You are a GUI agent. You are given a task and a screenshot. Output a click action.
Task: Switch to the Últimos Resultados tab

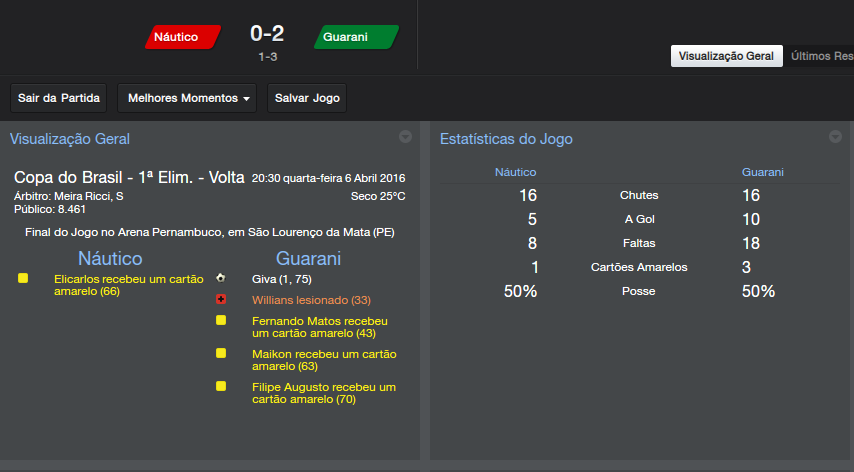tap(821, 57)
